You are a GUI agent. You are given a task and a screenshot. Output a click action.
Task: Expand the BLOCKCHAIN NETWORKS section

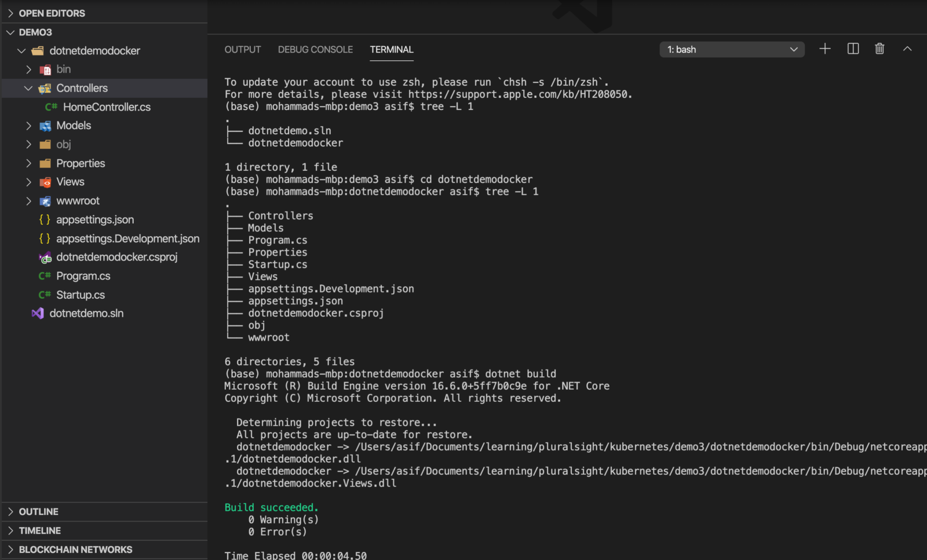[x=75, y=549]
